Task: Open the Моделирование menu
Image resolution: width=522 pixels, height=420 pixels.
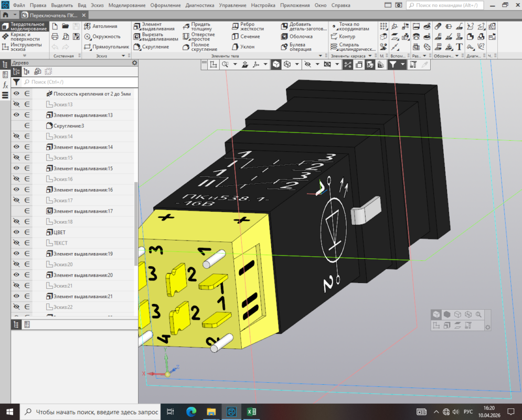Action: point(126,5)
